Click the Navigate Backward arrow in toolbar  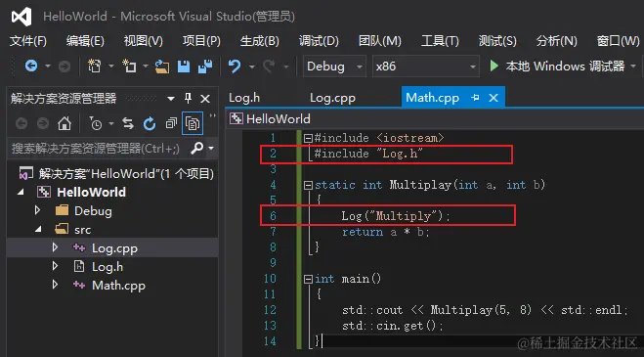(31, 66)
